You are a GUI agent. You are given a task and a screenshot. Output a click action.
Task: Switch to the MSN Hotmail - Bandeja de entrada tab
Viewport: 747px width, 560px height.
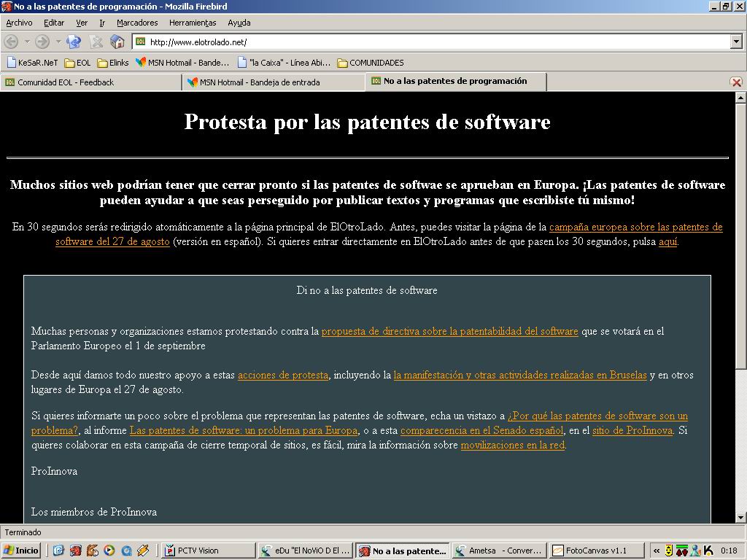tap(274, 82)
